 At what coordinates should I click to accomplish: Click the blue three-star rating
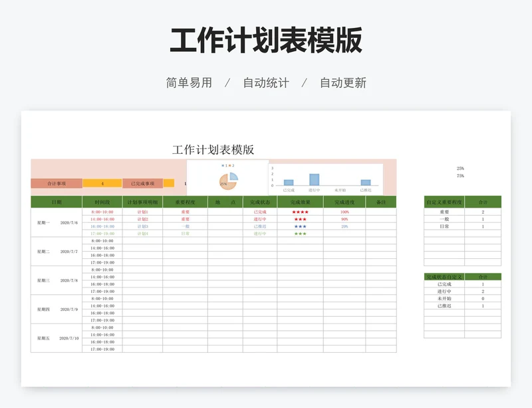[x=301, y=226]
